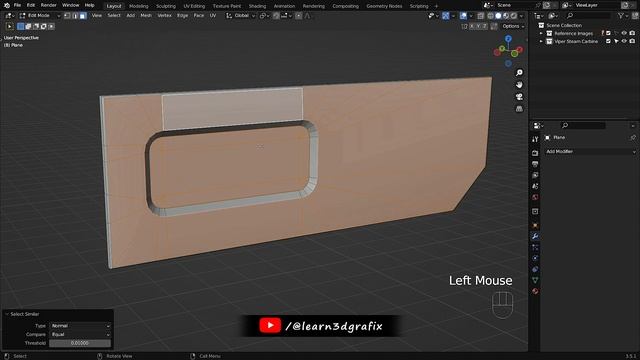Select vertex select mode
Image resolution: width=640 pixels, height=360 pixels.
(67, 16)
